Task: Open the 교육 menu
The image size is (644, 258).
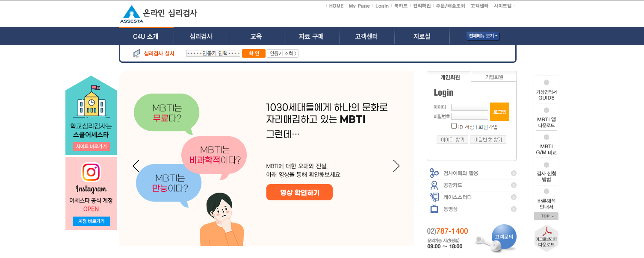Action: pyautogui.click(x=256, y=36)
